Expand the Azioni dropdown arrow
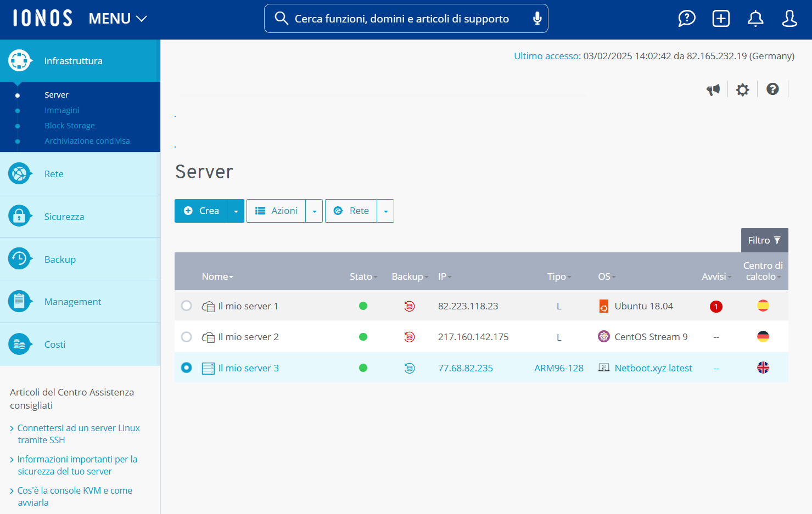This screenshot has width=812, height=514. click(x=314, y=211)
